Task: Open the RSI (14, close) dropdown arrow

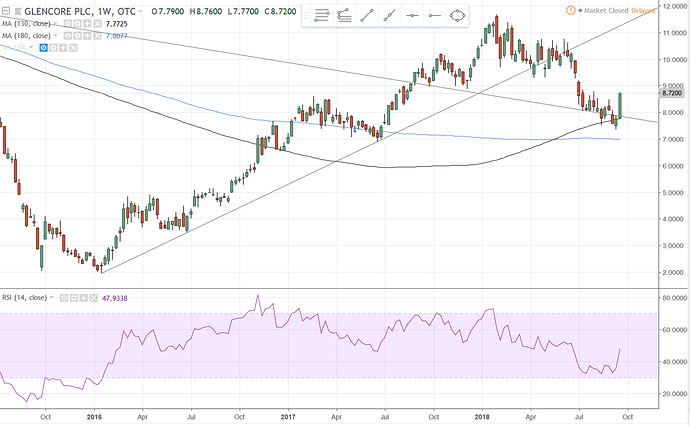Action: (x=53, y=297)
